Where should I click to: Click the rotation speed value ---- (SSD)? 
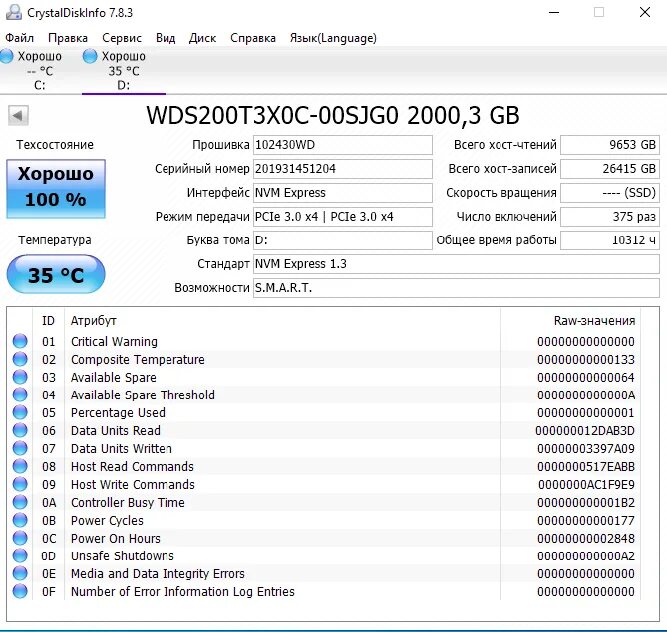coord(610,193)
